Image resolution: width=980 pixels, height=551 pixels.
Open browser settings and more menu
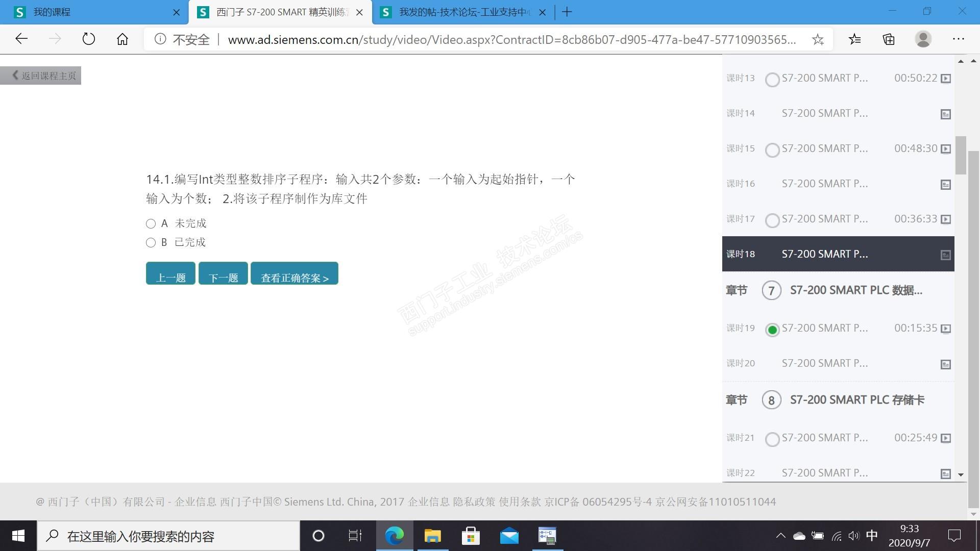[958, 39]
